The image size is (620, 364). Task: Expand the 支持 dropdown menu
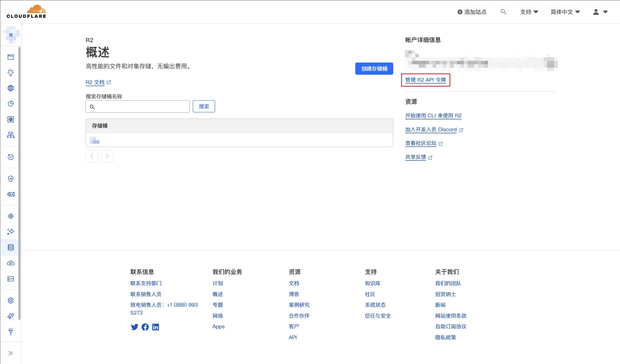tap(529, 12)
